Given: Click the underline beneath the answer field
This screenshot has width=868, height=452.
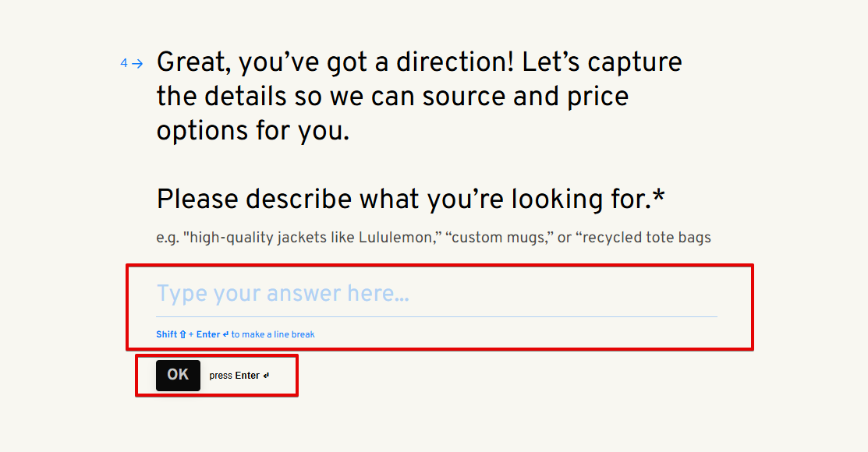Looking at the screenshot, I should (x=437, y=317).
